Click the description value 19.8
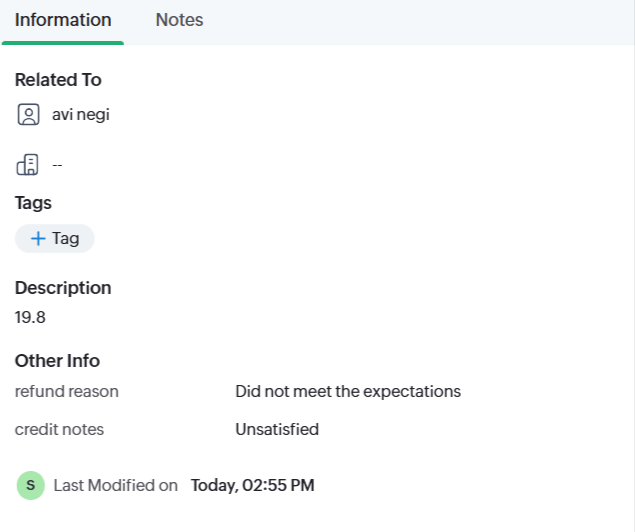The height and width of the screenshot is (532, 635). click(30, 318)
